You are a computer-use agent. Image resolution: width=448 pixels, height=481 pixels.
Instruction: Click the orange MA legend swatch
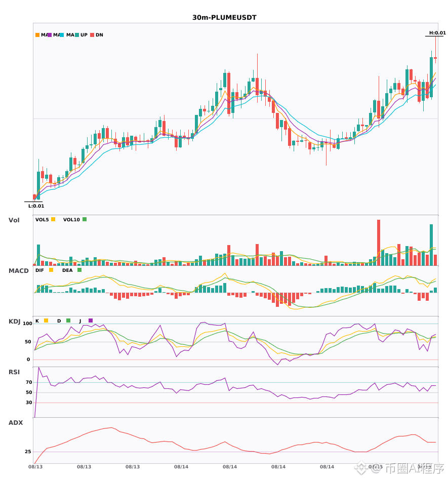[37, 35]
